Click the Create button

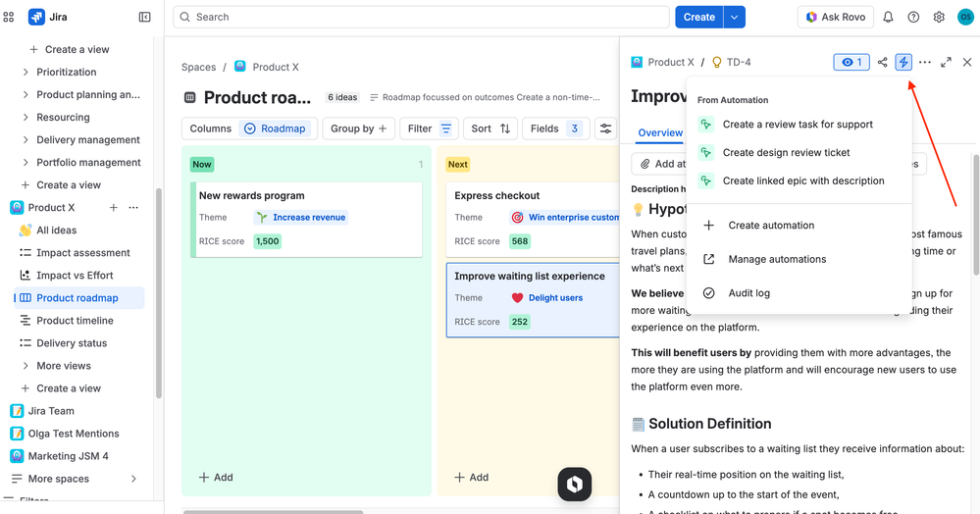pos(698,17)
